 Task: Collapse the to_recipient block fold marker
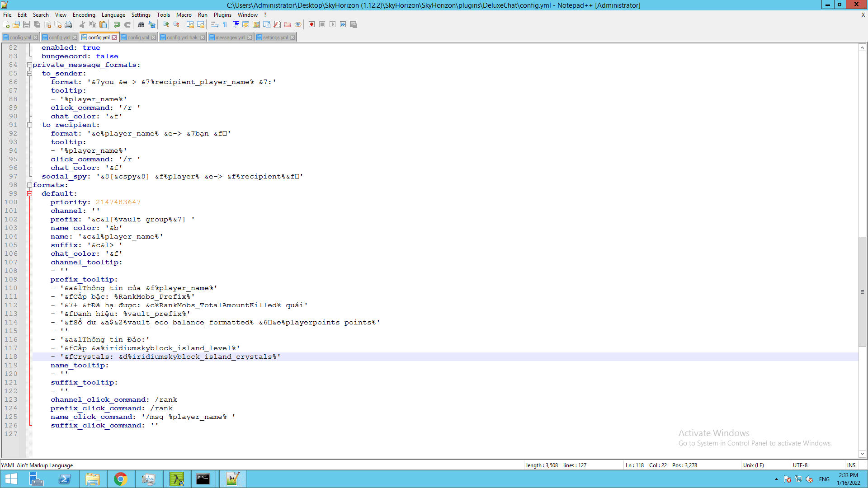tap(29, 125)
